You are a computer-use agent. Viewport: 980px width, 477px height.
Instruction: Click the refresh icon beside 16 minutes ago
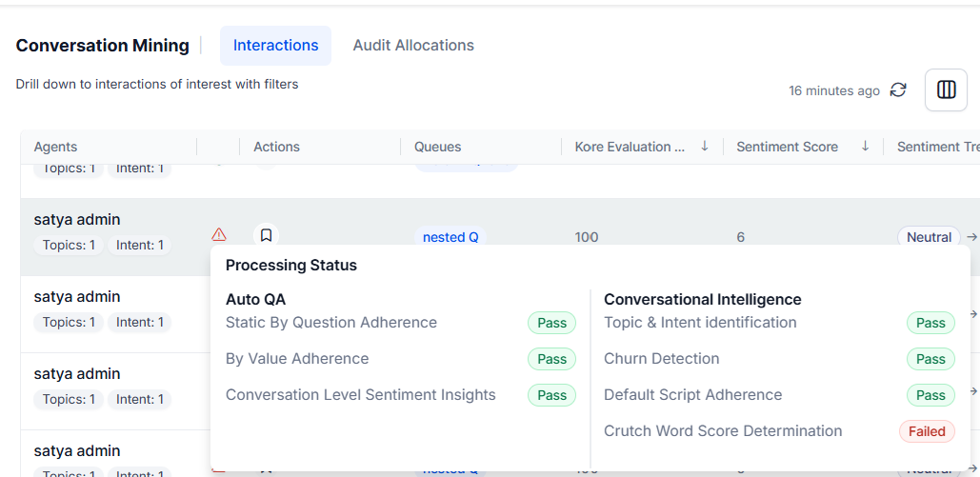[x=898, y=89]
